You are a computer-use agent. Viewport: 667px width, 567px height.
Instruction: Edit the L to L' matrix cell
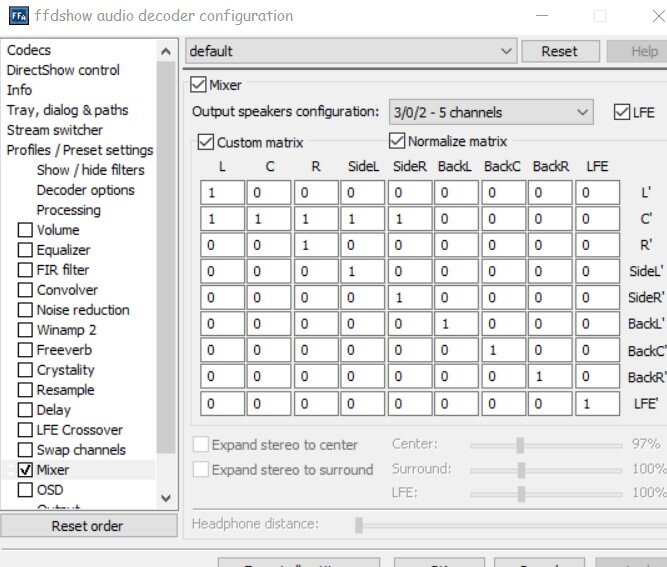[222, 193]
